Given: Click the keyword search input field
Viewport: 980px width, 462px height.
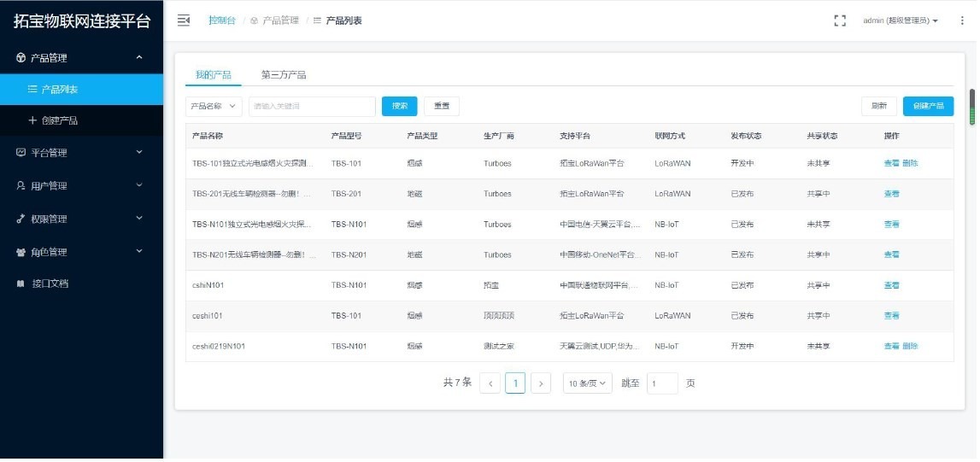Looking at the screenshot, I should click(x=312, y=107).
